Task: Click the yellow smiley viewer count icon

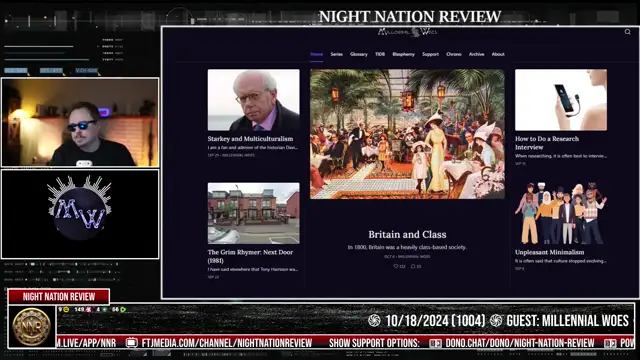Action: coord(66,310)
